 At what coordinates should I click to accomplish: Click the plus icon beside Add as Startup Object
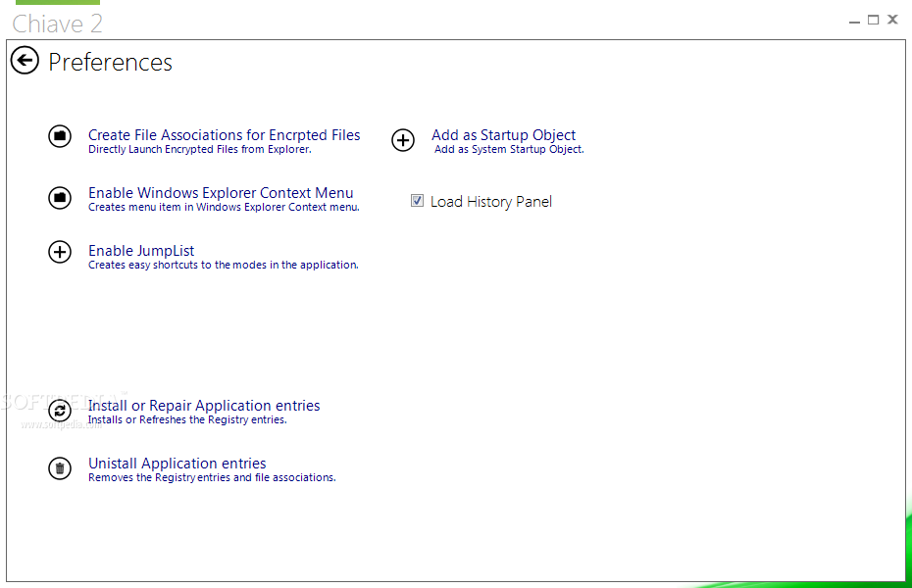click(x=403, y=140)
